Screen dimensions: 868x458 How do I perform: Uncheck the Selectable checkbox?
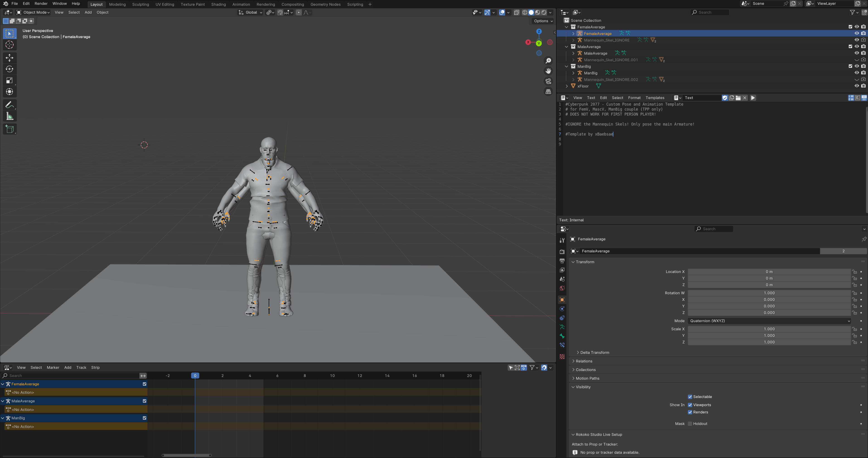tap(690, 397)
